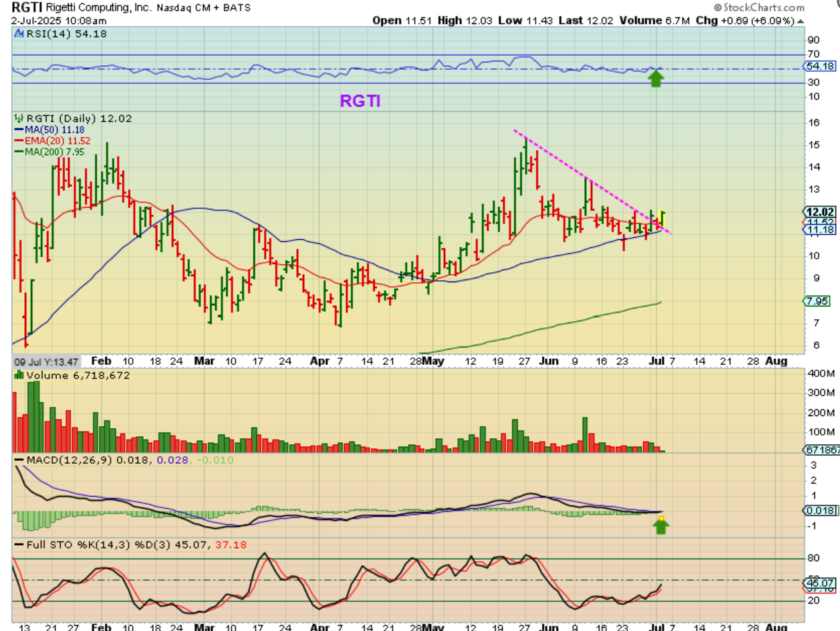Open the StockCharts.com copyright link
The width and height of the screenshot is (840, 631).
(x=757, y=7)
